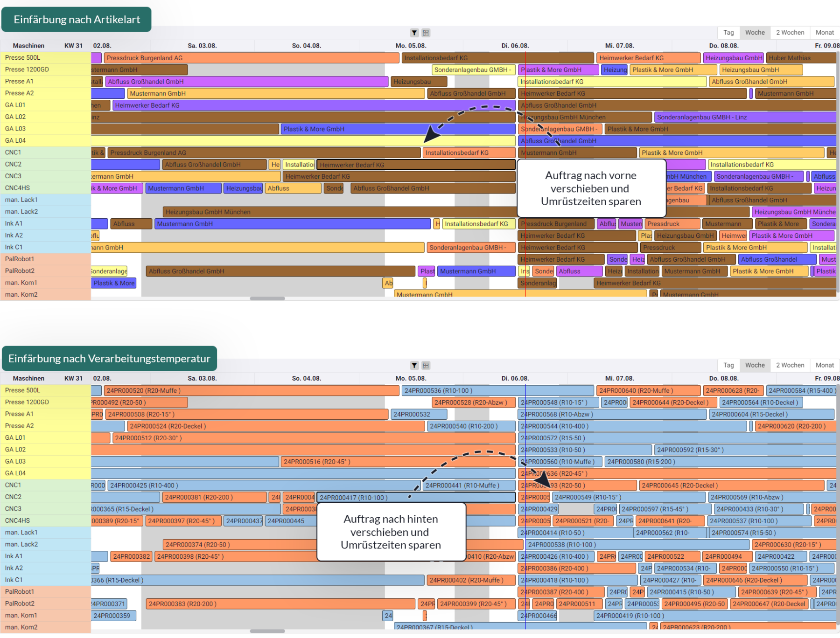The height and width of the screenshot is (638, 840).
Task: Click the Sa. 03.08. date header in the bottom chart
Action: tap(202, 378)
